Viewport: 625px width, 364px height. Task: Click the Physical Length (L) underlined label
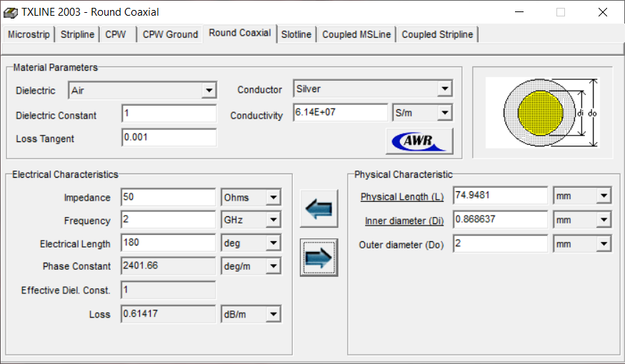coord(401,197)
